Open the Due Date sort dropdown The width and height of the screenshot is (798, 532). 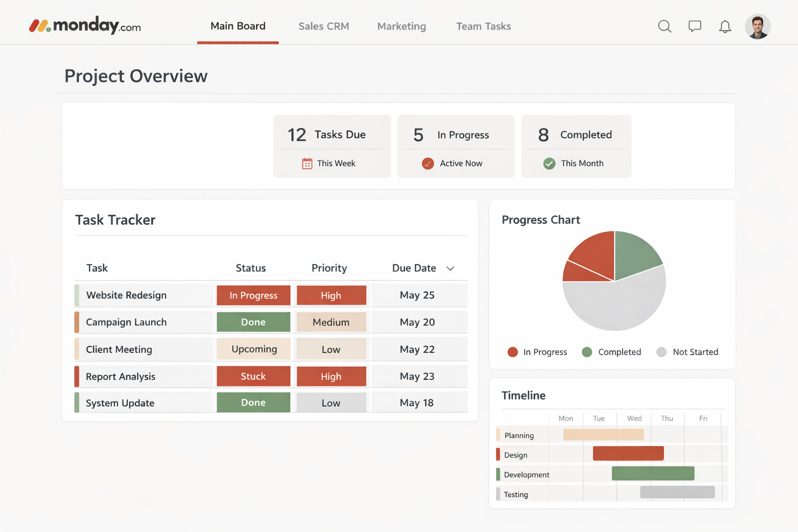[x=450, y=268]
